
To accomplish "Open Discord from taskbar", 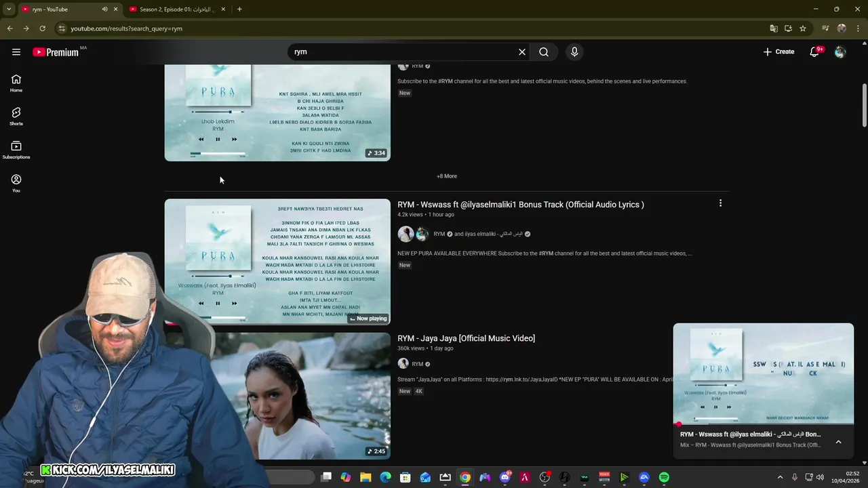I will [x=505, y=477].
